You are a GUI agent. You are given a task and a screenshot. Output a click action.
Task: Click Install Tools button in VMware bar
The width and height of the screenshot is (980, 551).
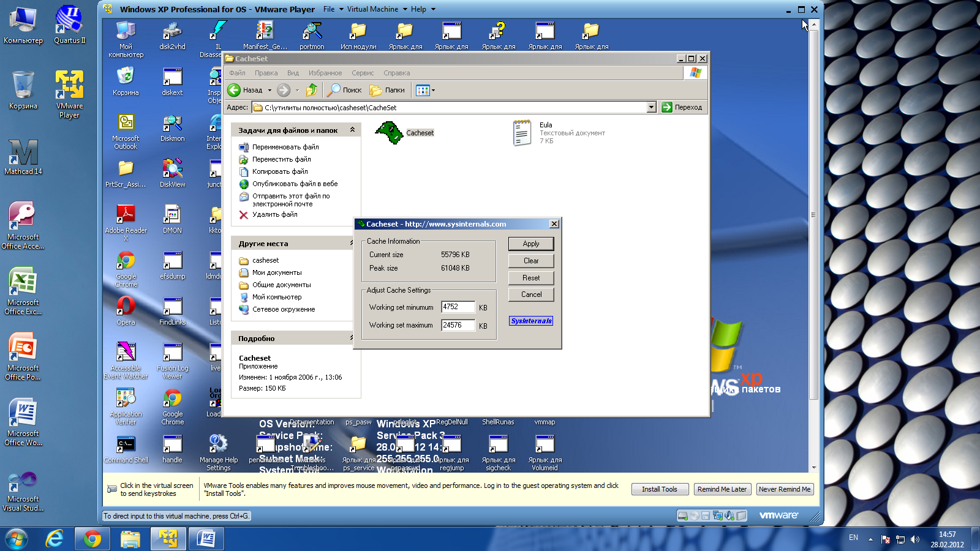(660, 489)
